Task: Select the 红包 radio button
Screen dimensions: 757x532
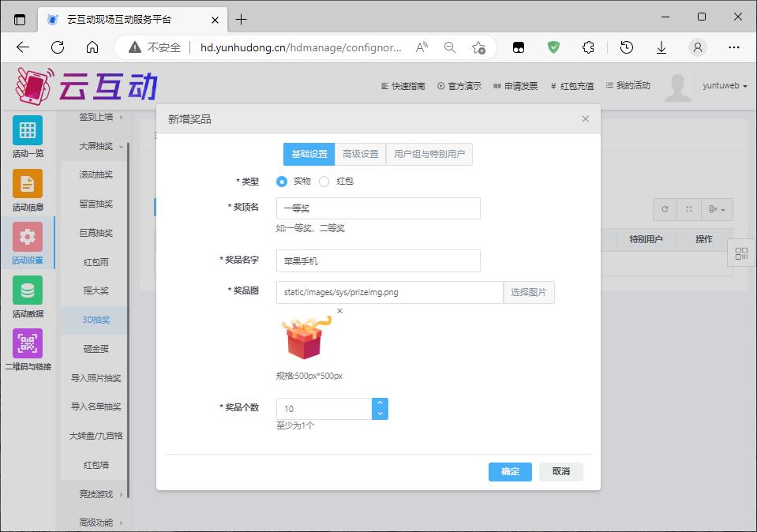Action: (324, 182)
